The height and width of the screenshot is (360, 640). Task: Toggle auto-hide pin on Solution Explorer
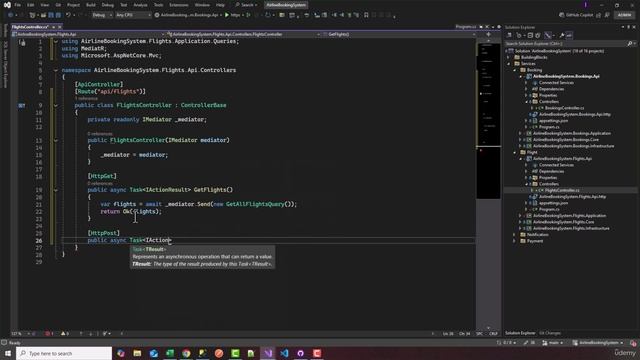tap(628, 27)
